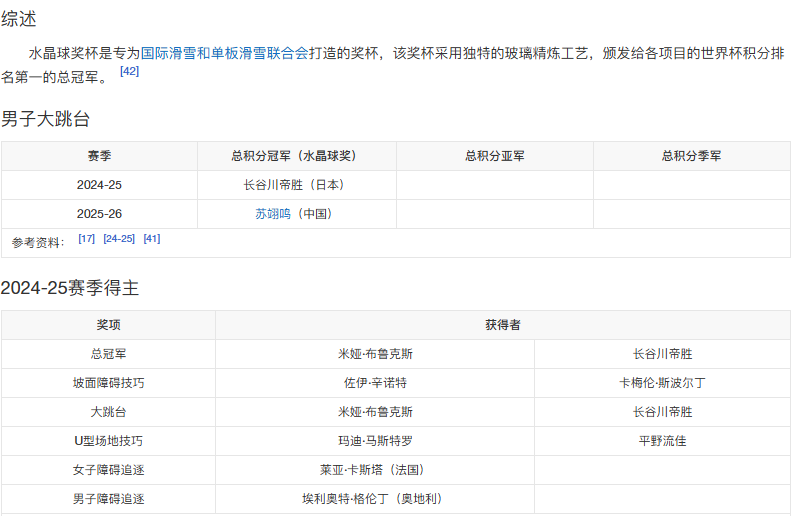The width and height of the screenshot is (792, 516).
Task: Click the 平野流佳 winner cell
Action: point(663,441)
